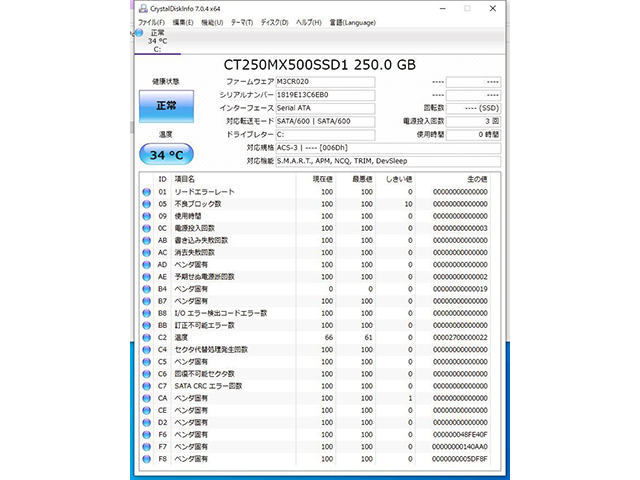Click status orb for ID CA row
This screenshot has height=480, width=640.
(147, 398)
